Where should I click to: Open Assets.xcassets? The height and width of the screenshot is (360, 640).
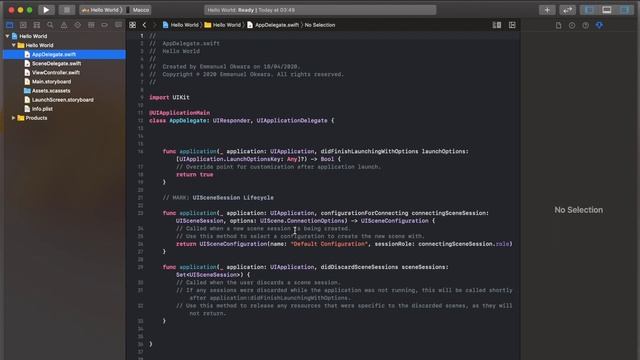(x=47, y=91)
